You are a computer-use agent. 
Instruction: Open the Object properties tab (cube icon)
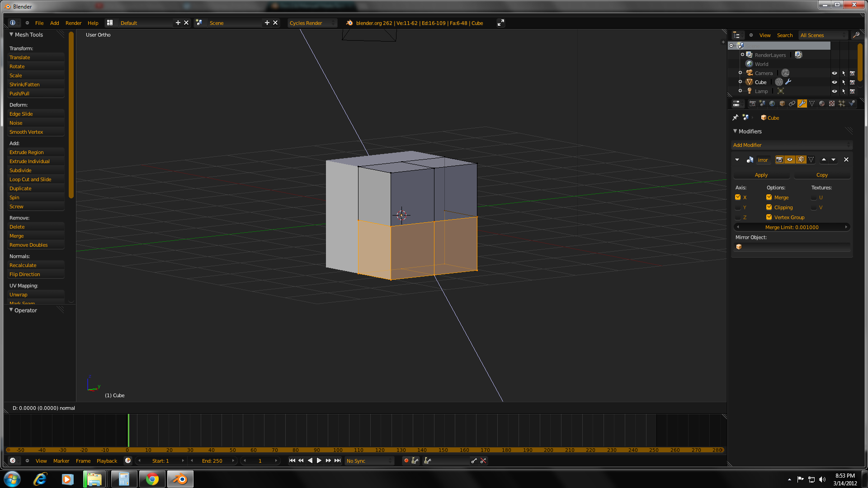782,103
